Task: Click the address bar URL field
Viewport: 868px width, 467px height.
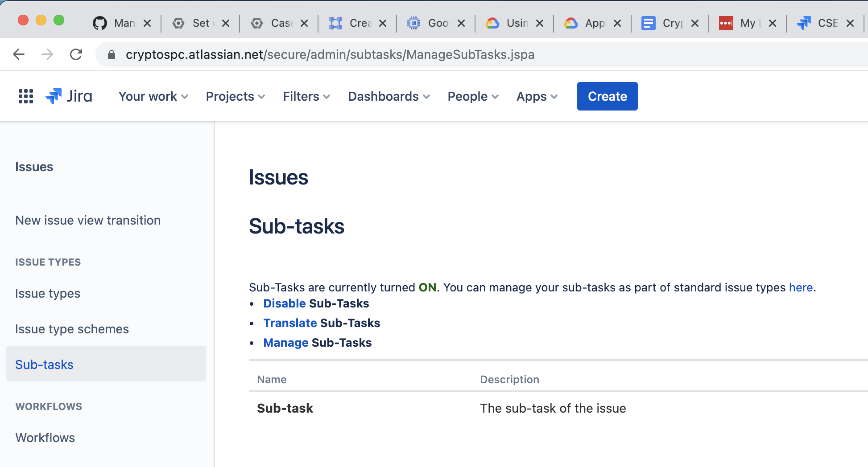Action: coord(482,54)
